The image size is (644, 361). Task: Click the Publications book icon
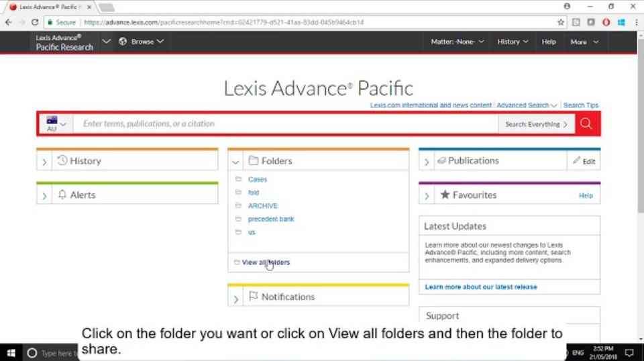click(441, 160)
